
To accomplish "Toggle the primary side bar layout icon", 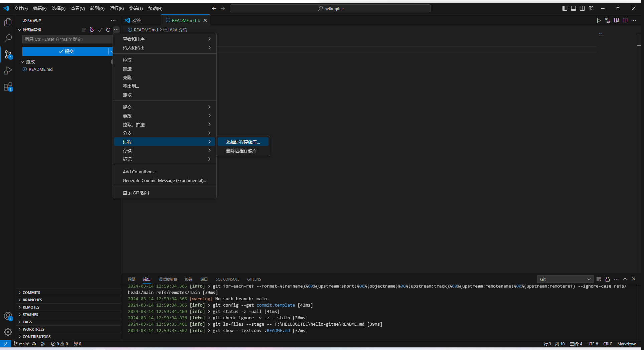I will (x=565, y=8).
